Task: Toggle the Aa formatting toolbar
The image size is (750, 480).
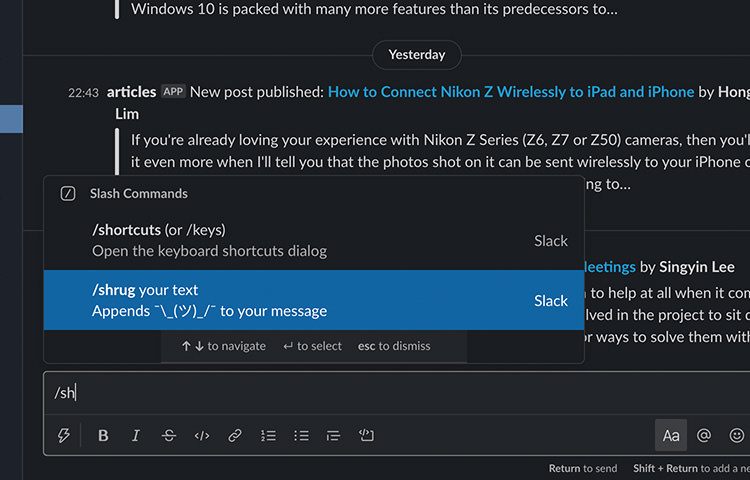Action: pyautogui.click(x=671, y=436)
